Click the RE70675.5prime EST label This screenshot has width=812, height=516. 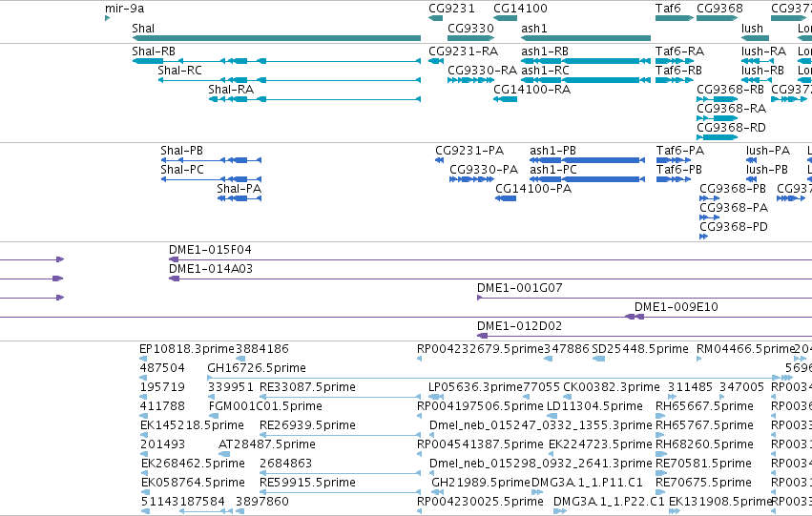[703, 483]
